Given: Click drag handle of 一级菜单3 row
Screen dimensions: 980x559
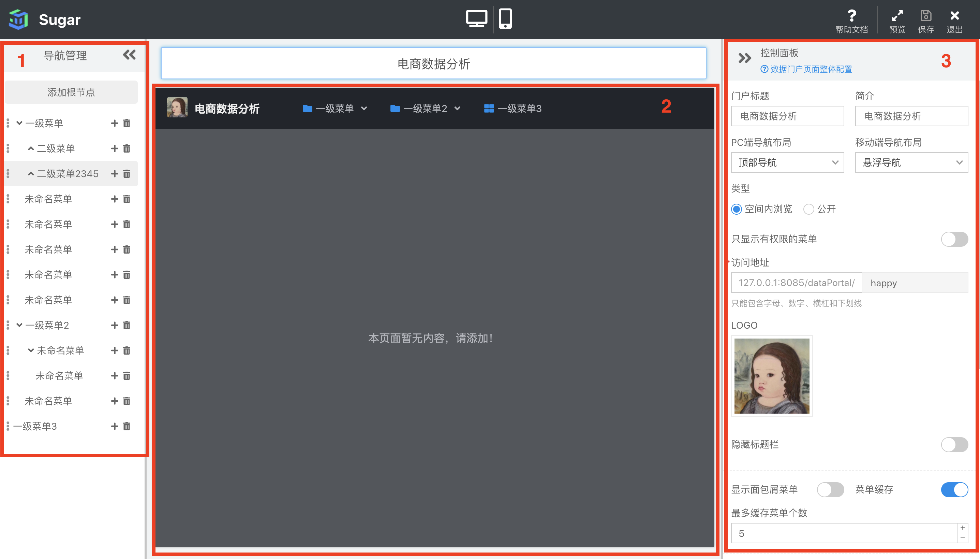Looking at the screenshot, I should point(8,426).
